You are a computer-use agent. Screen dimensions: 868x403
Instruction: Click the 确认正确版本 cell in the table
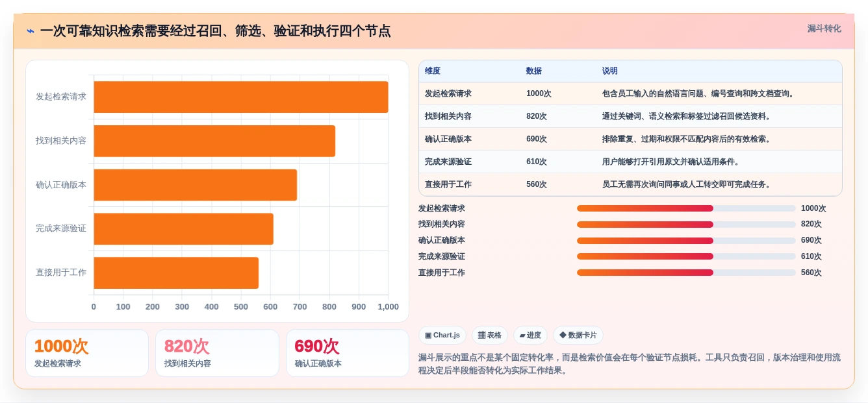pos(448,139)
